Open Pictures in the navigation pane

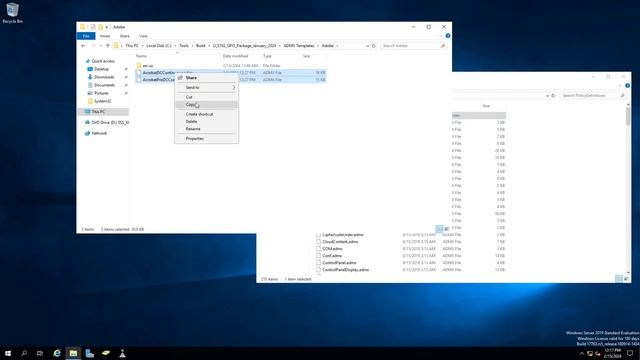point(101,93)
